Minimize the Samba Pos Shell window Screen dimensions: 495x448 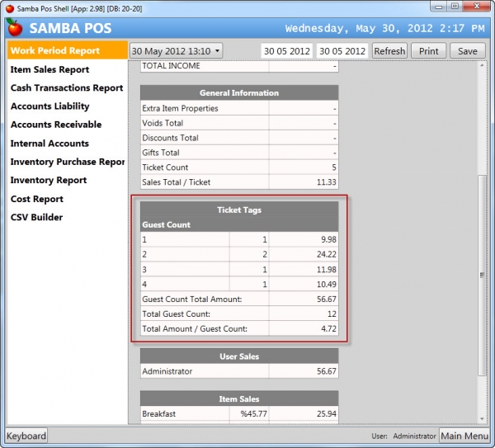pos(439,7)
